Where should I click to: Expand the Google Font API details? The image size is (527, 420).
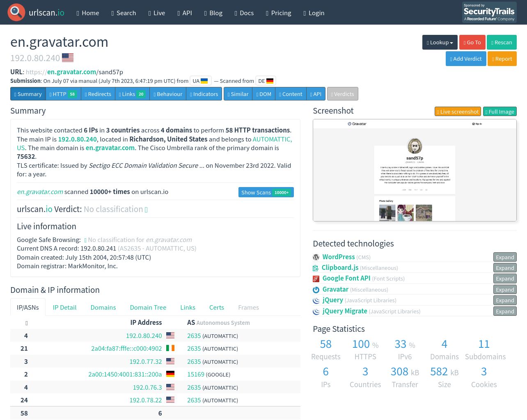[x=505, y=278]
